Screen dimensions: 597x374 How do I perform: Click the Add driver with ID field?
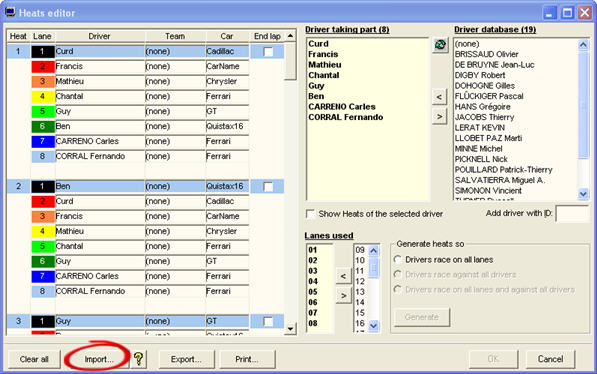pos(572,214)
